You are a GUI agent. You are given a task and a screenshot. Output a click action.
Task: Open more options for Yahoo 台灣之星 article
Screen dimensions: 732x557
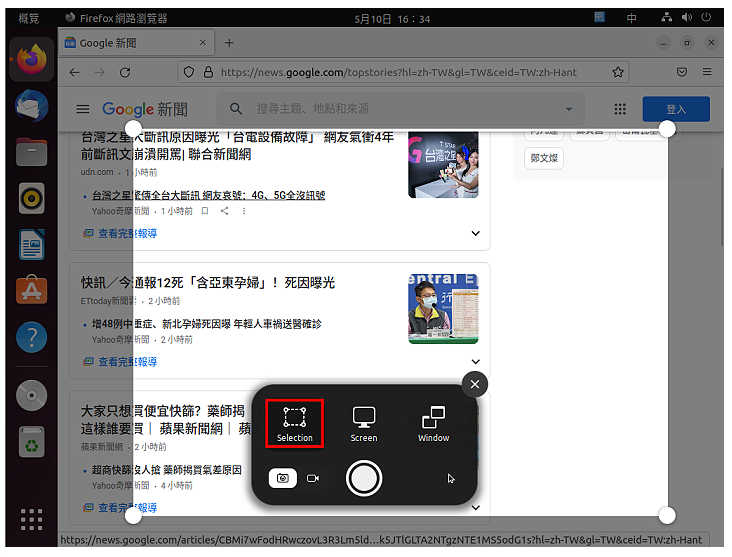244,211
